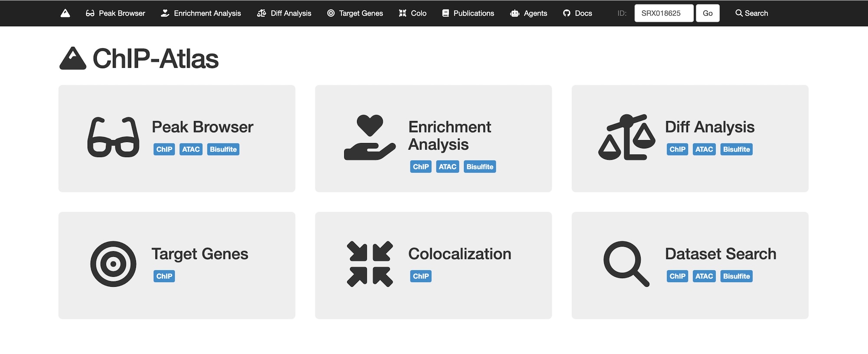Click the bullseye Target Genes icon
Screen dimensions: 868x354
click(x=113, y=264)
